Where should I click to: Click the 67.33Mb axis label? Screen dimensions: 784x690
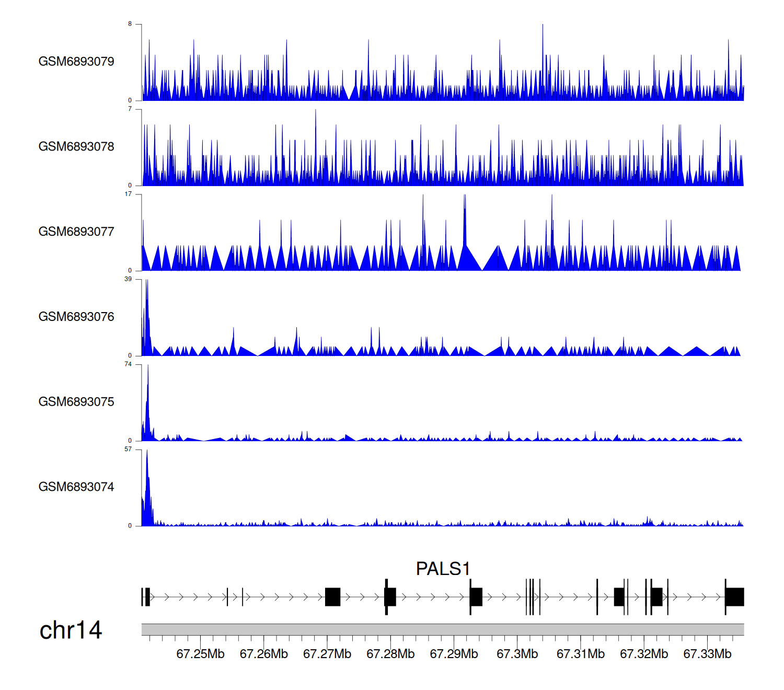point(707,654)
